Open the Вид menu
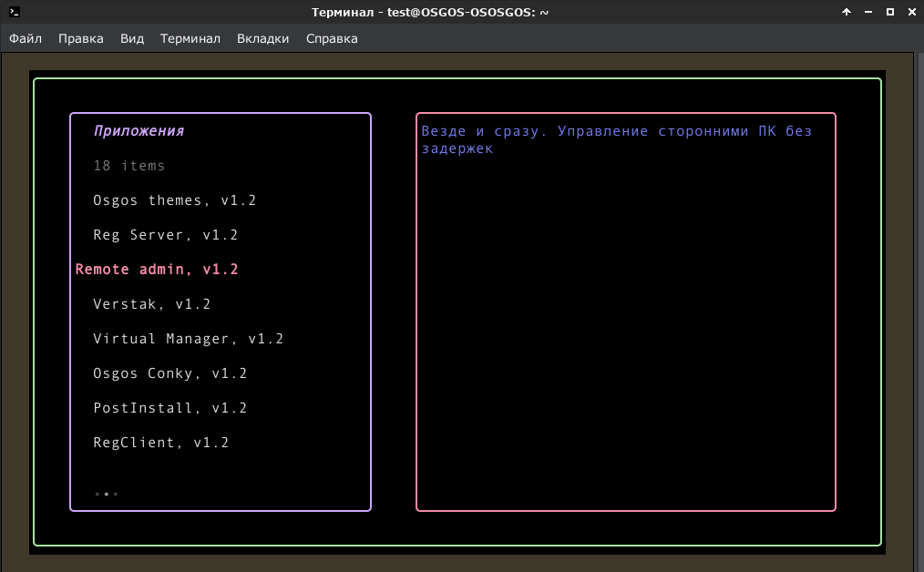Viewport: 924px width, 572px height. pos(132,38)
